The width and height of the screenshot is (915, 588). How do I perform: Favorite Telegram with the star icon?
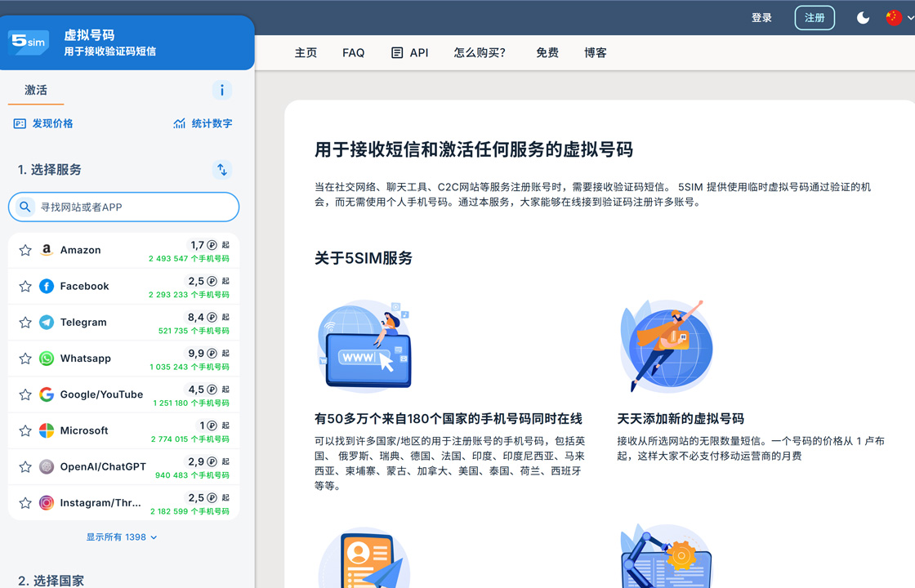pyautogui.click(x=25, y=323)
